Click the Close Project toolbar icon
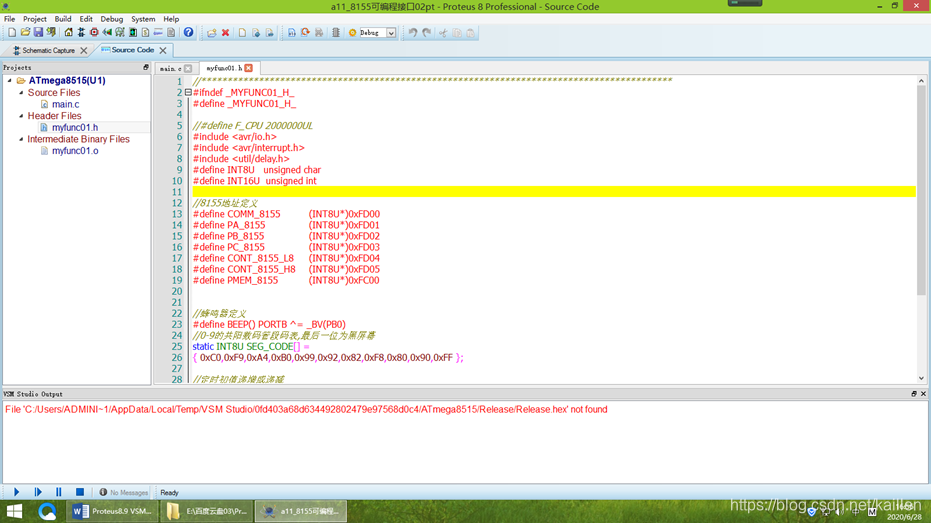The width and height of the screenshot is (931, 524). tap(52, 33)
